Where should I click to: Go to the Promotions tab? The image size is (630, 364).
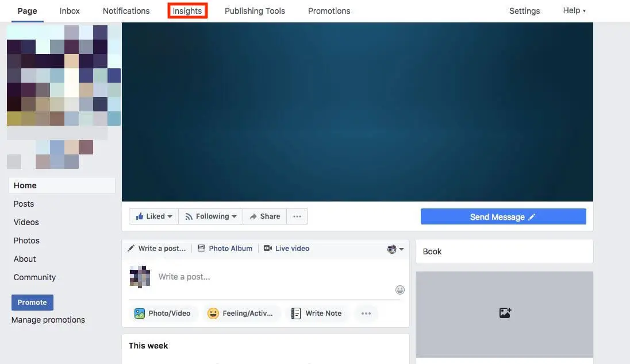[x=329, y=11]
